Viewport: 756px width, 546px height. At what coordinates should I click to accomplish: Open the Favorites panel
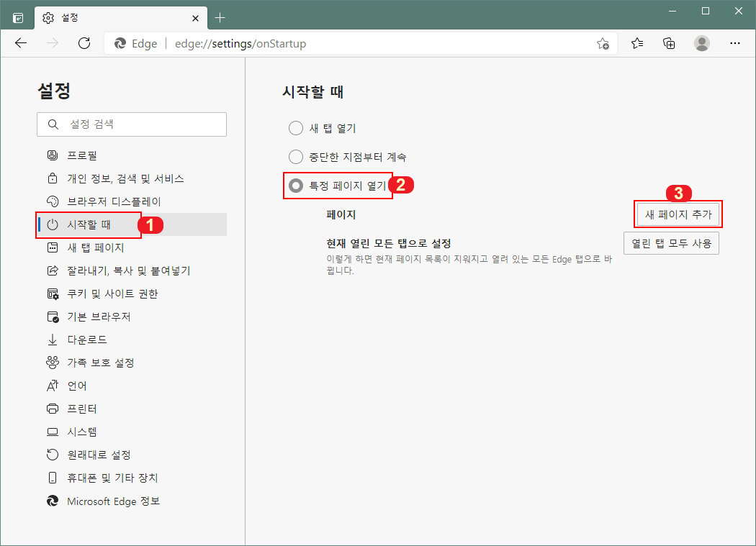[636, 43]
